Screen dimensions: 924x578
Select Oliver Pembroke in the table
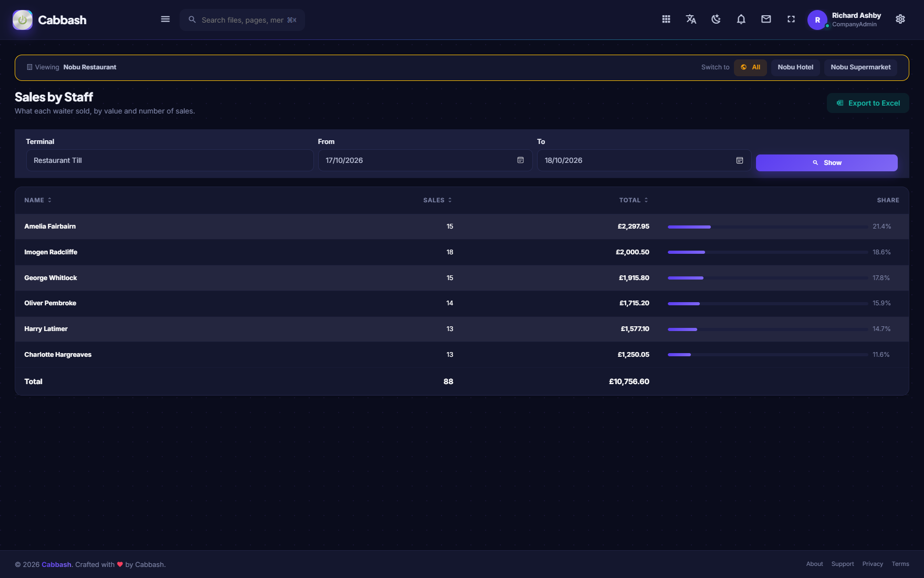click(50, 303)
